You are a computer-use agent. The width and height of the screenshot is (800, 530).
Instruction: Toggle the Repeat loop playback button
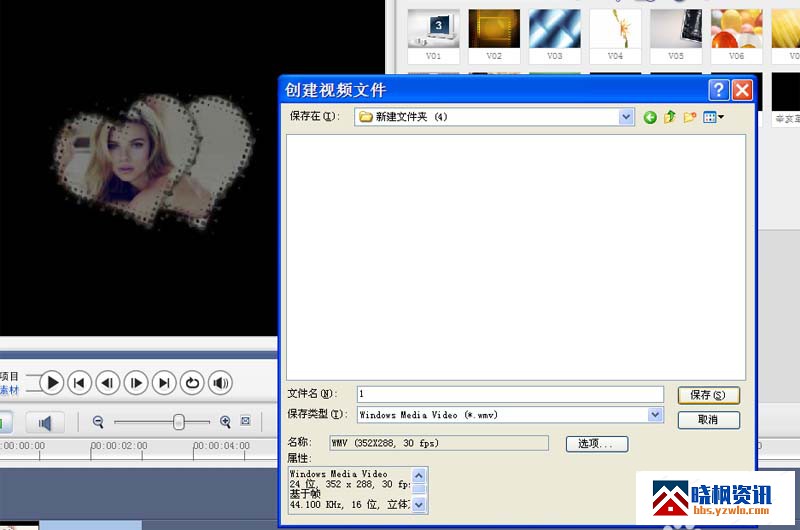click(192, 382)
